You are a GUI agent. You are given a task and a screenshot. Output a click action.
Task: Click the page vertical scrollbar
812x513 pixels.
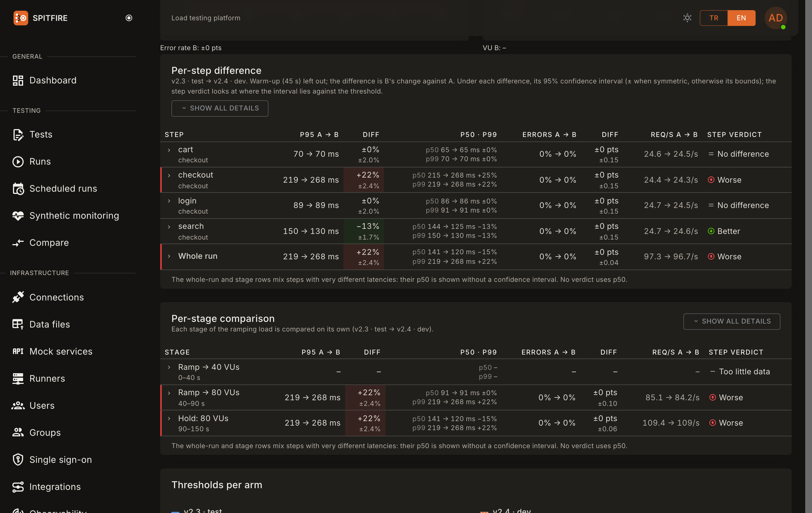[x=808, y=256]
